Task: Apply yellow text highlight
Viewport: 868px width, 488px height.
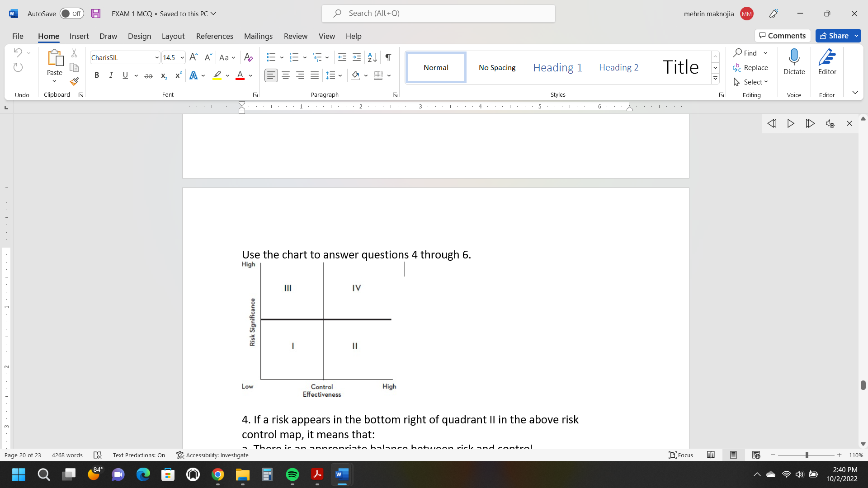Action: (x=217, y=75)
